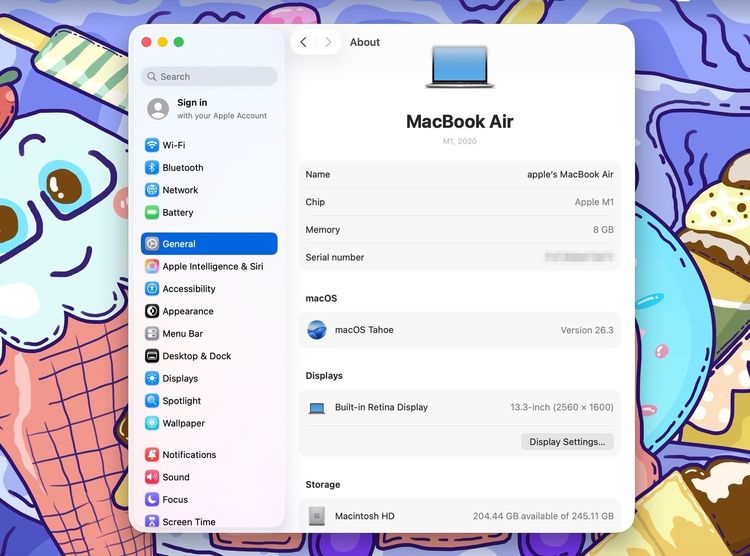The width and height of the screenshot is (750, 556).
Task: Open the Battery icon in sidebar
Action: pos(152,212)
